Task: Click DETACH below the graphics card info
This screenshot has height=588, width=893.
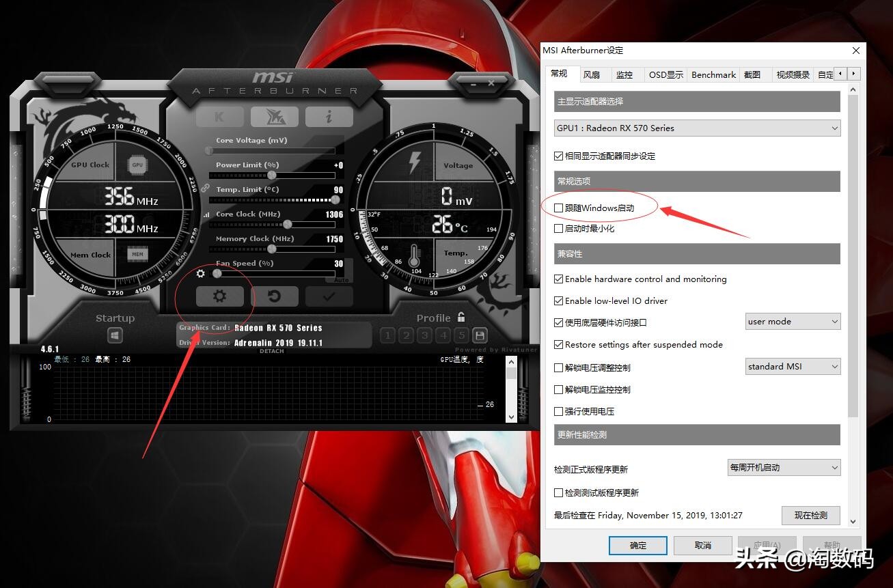Action: pyautogui.click(x=271, y=351)
